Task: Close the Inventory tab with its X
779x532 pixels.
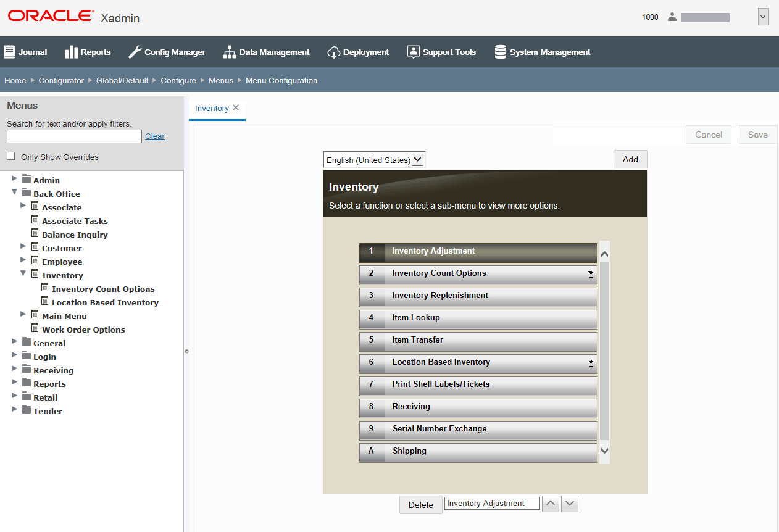Action: 236,107
